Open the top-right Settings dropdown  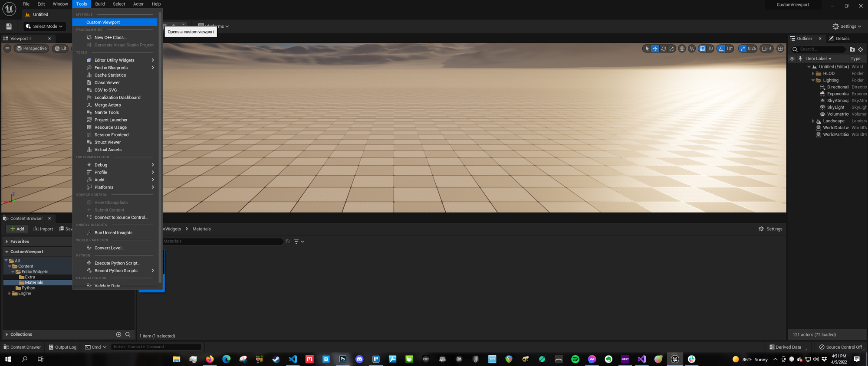[847, 26]
